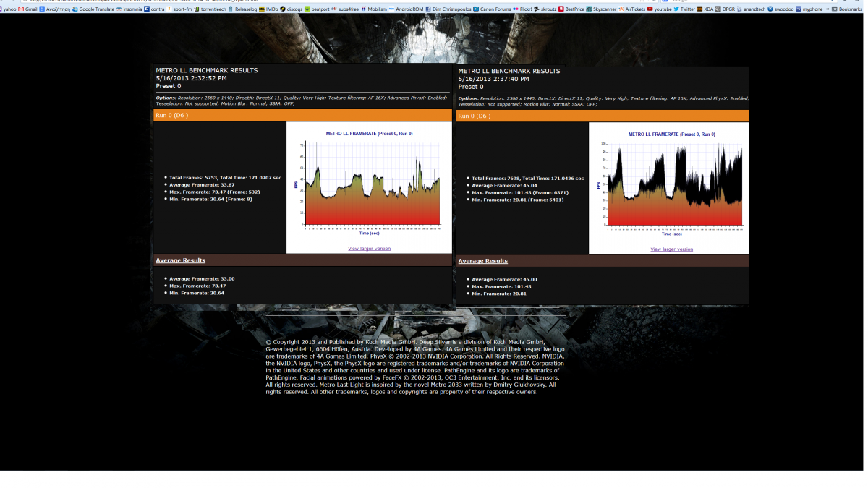
Task: Click View larger version under left chart
Action: pos(369,248)
